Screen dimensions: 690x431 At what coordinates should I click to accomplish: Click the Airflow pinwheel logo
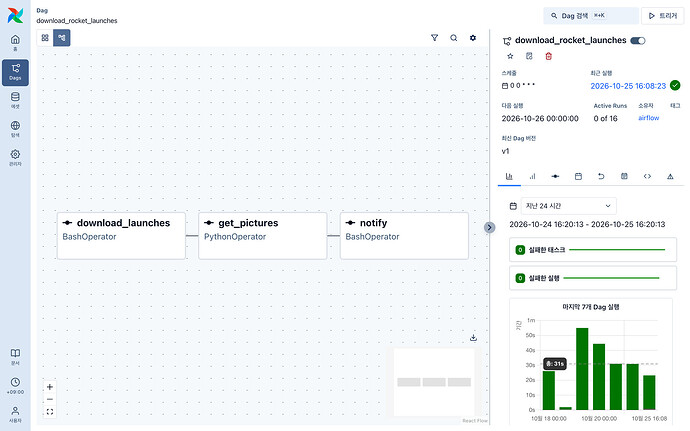coord(15,15)
